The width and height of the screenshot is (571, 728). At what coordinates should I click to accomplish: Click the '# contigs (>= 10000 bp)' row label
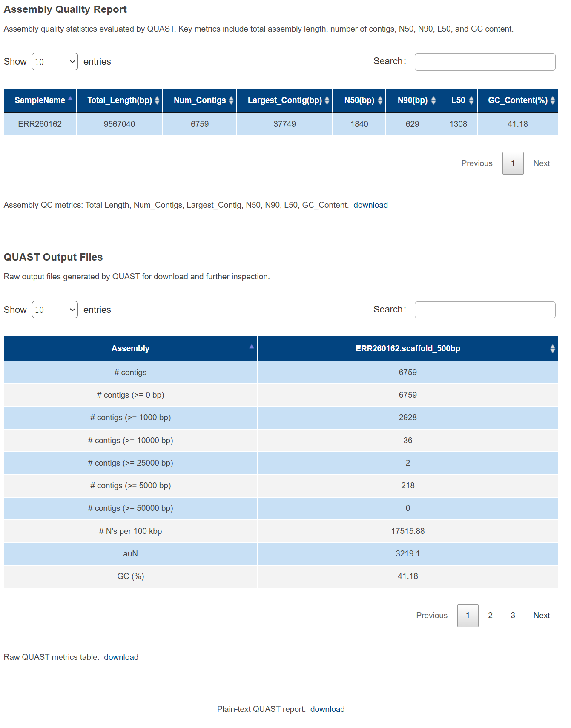pyautogui.click(x=131, y=441)
